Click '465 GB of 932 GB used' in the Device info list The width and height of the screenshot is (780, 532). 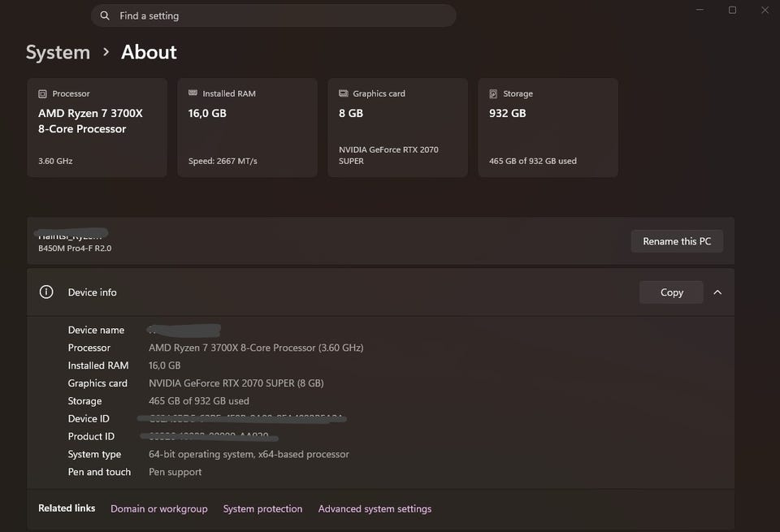(199, 400)
